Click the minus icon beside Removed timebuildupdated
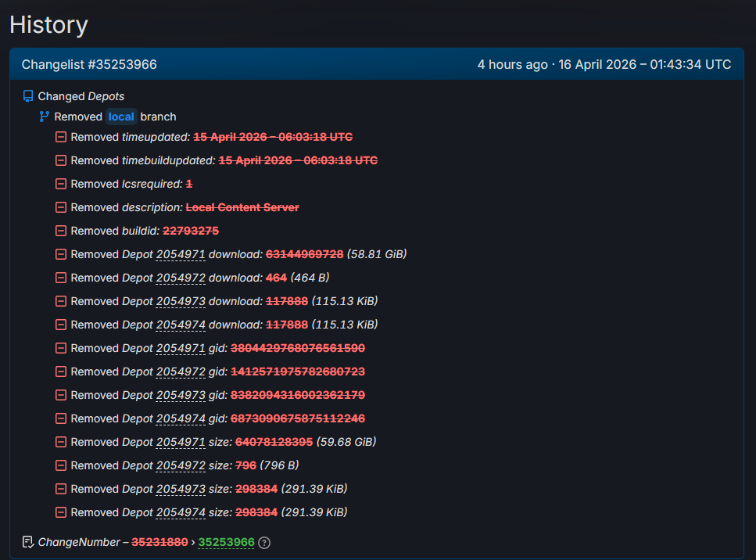This screenshot has width=756, height=560. point(61,160)
